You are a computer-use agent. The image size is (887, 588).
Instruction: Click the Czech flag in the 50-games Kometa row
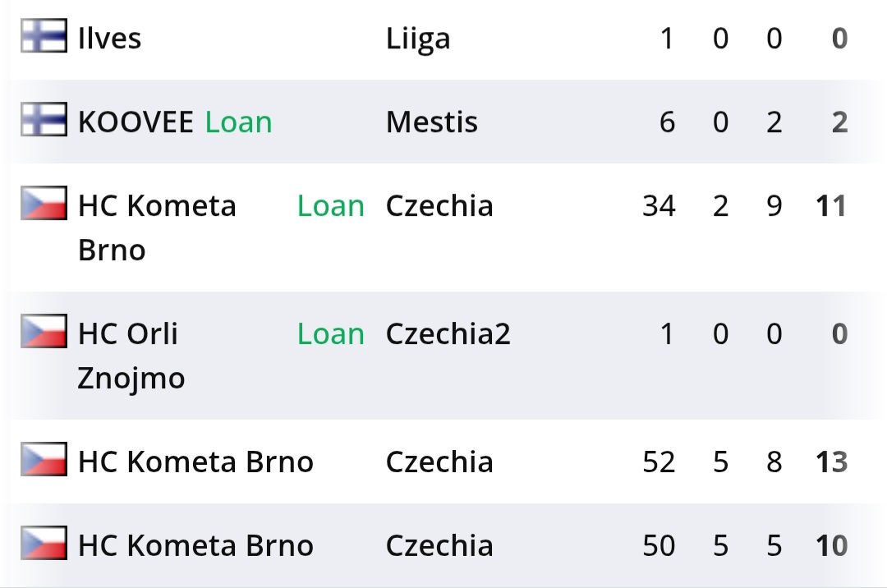pyautogui.click(x=44, y=544)
